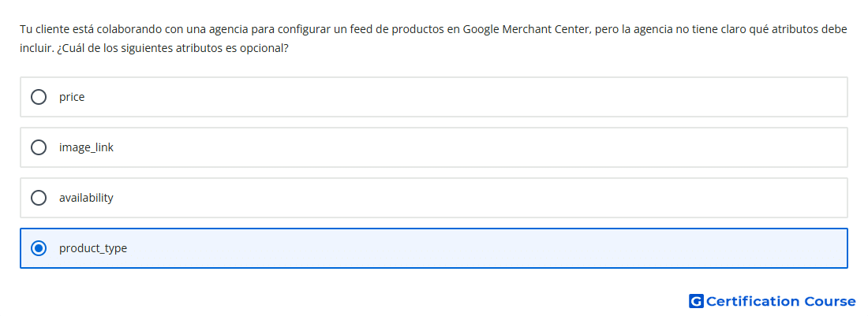Select the availability radio button
Viewport: 868px width, 316px height.
click(38, 198)
